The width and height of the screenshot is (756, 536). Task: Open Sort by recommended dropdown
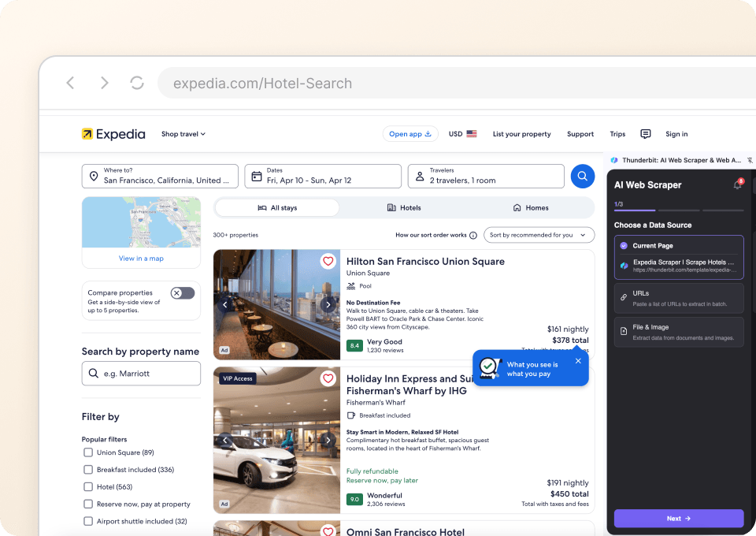click(x=539, y=235)
